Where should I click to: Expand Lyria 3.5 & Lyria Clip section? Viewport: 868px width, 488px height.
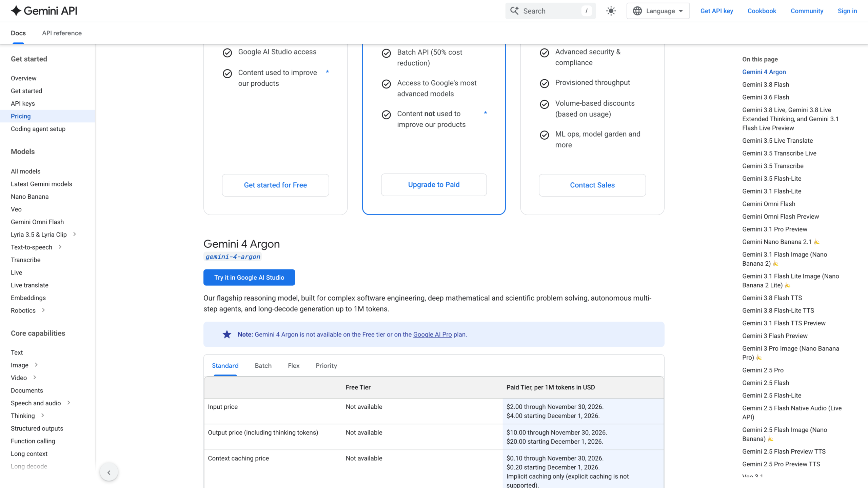coord(75,234)
